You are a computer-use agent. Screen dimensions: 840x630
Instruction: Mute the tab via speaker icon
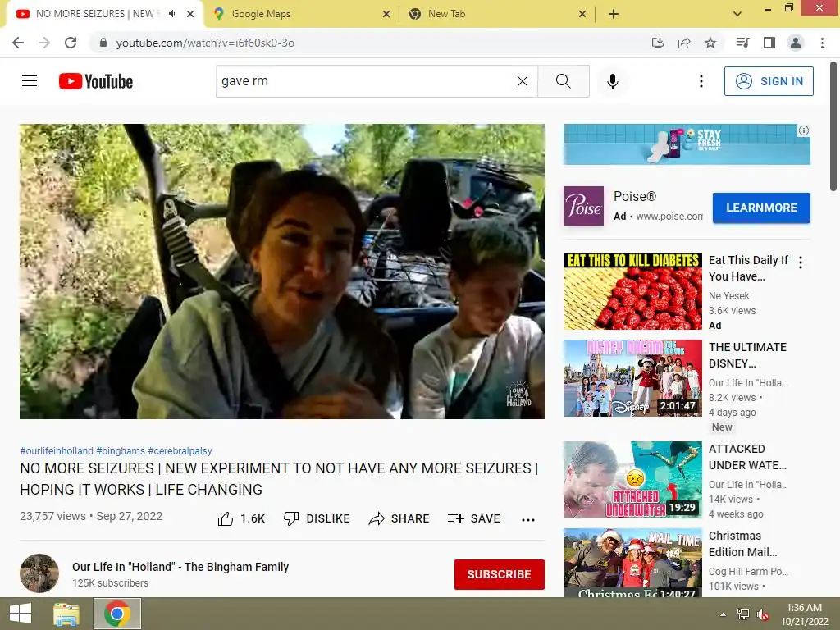[172, 14]
